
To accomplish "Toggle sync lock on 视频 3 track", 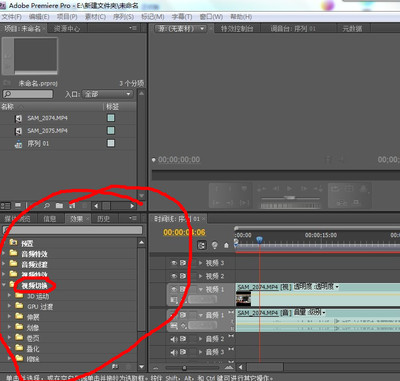I will (183, 263).
